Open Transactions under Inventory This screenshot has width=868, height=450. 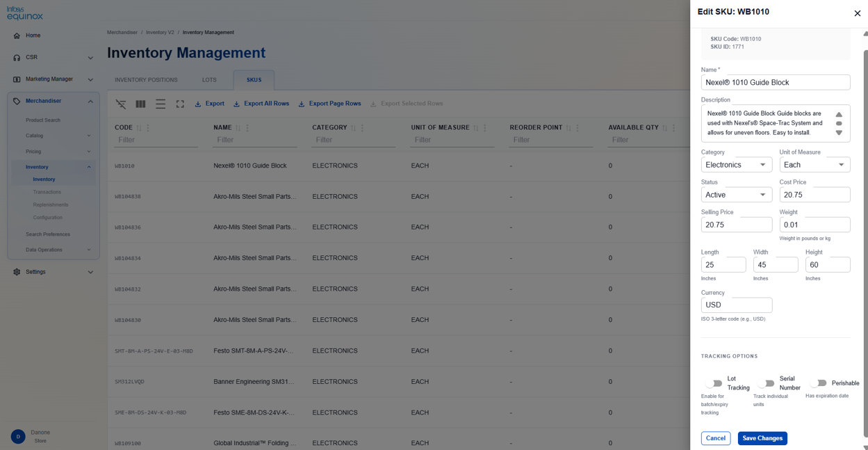coord(47,192)
